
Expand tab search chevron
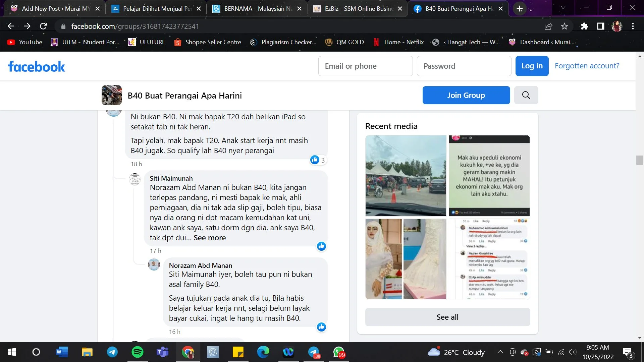pyautogui.click(x=563, y=7)
